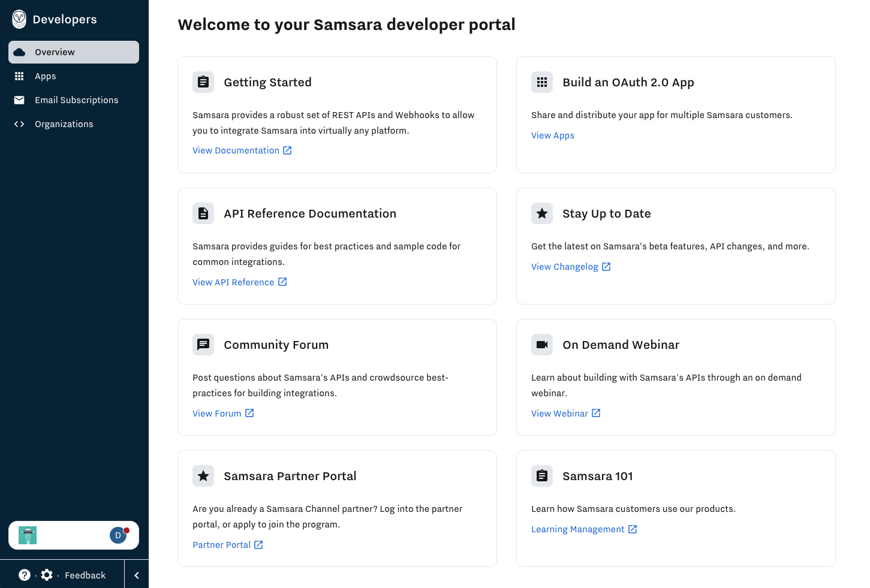Click external-link icon beside View Forum
The height and width of the screenshot is (588, 870).
(x=249, y=413)
